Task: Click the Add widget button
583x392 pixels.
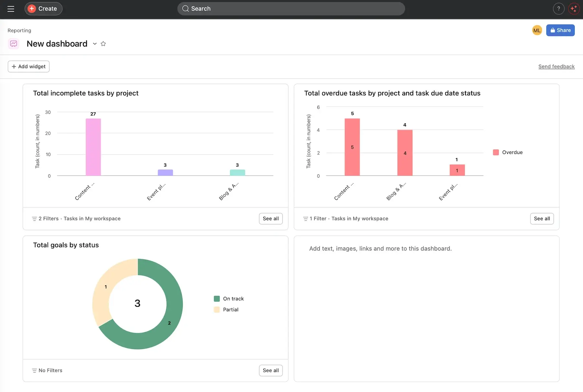Action: (x=29, y=66)
